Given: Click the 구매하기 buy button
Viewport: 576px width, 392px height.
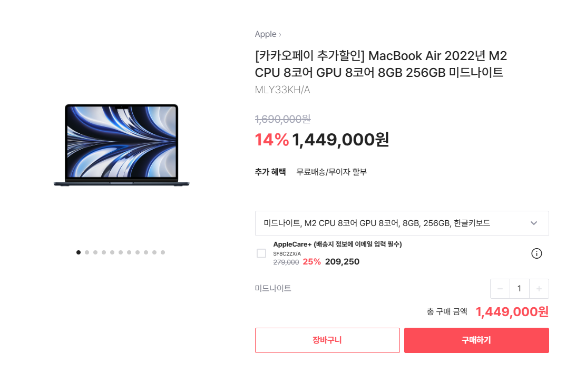Looking at the screenshot, I should [x=476, y=340].
